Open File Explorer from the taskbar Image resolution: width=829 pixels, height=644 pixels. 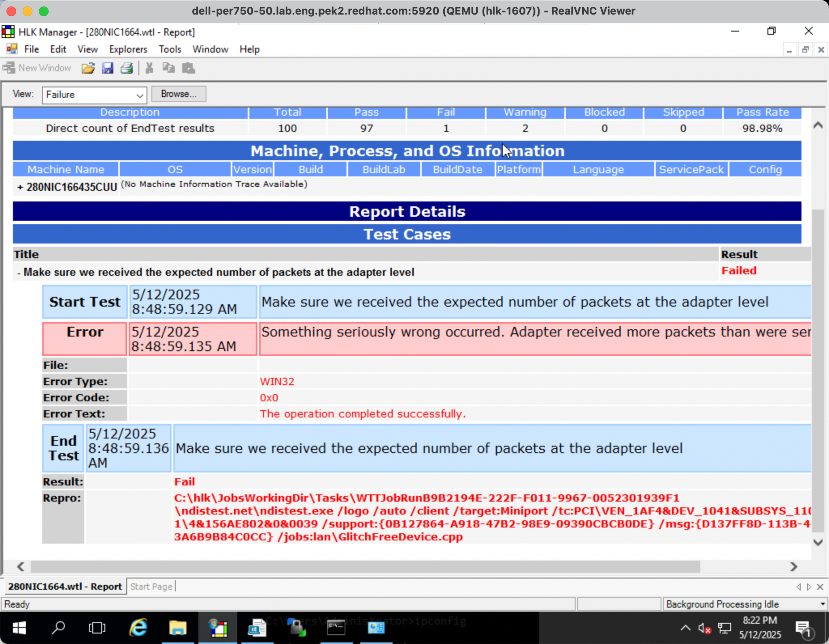coord(178,628)
